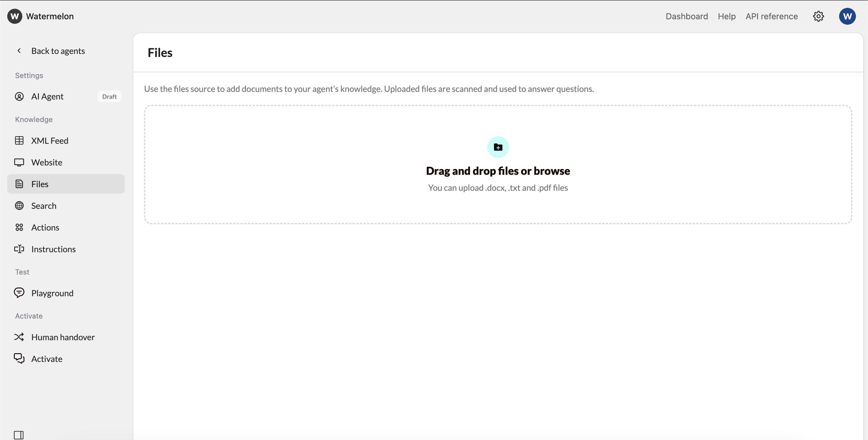This screenshot has height=440, width=868.
Task: Click the Instructions icon in the sidebar
Action: [19, 249]
